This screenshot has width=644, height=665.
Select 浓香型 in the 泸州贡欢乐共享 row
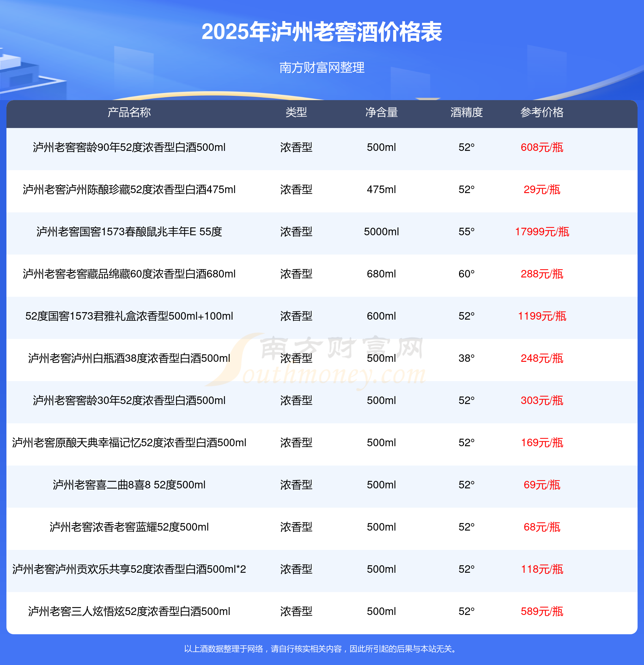(296, 569)
